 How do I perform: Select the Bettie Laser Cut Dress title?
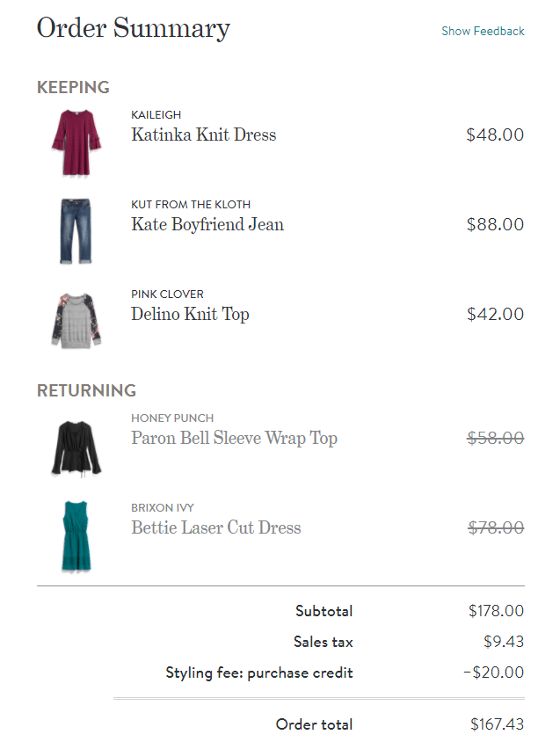tap(216, 527)
